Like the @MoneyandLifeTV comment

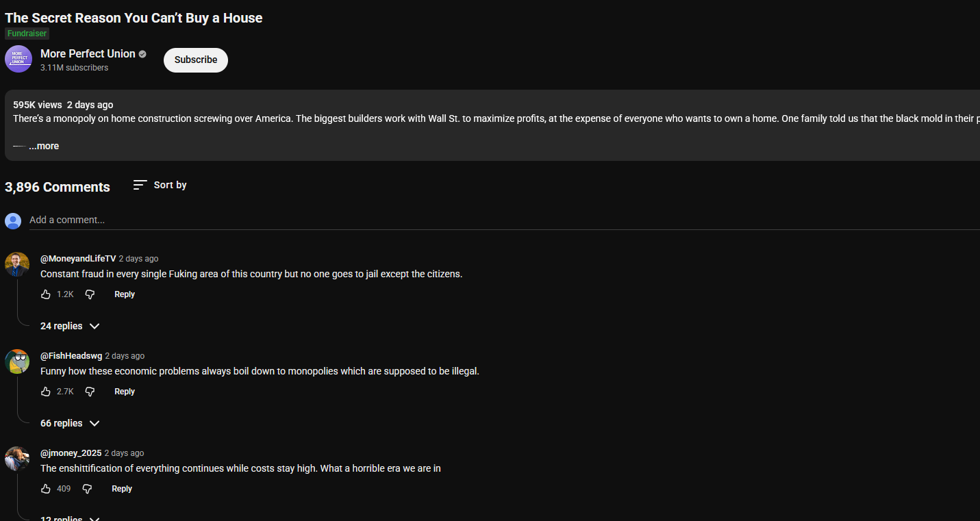(x=46, y=294)
